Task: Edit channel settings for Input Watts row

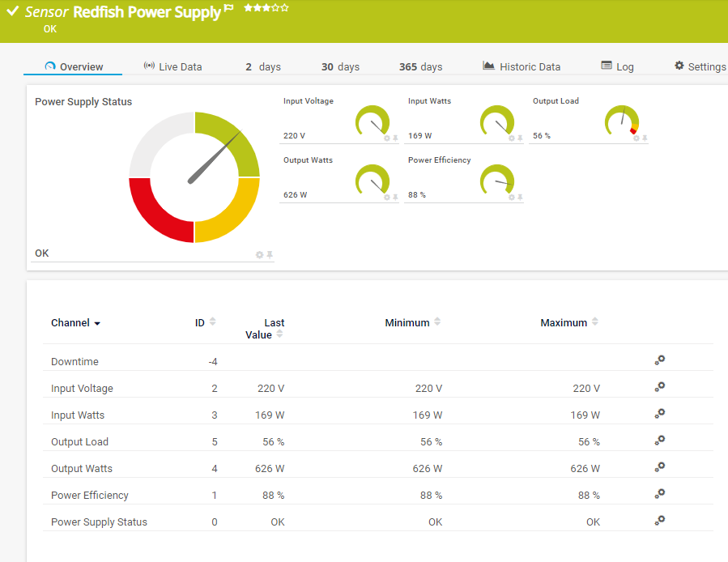Action: coord(660,415)
